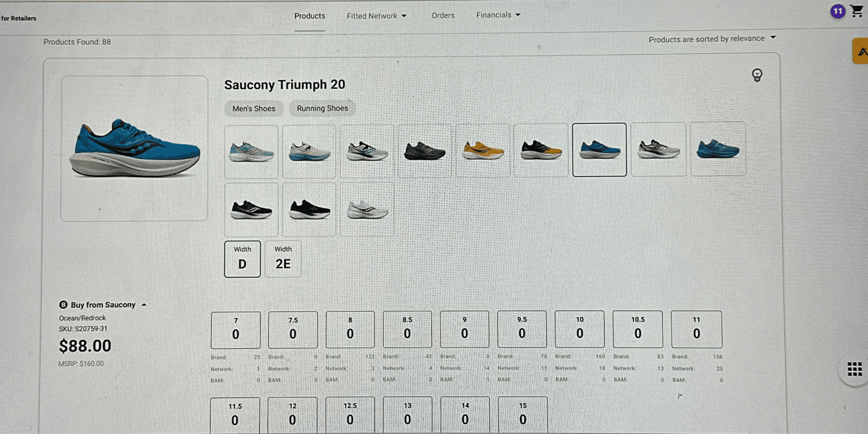Open the sort by relevance dropdown
This screenshot has height=434, width=868.
pos(712,39)
